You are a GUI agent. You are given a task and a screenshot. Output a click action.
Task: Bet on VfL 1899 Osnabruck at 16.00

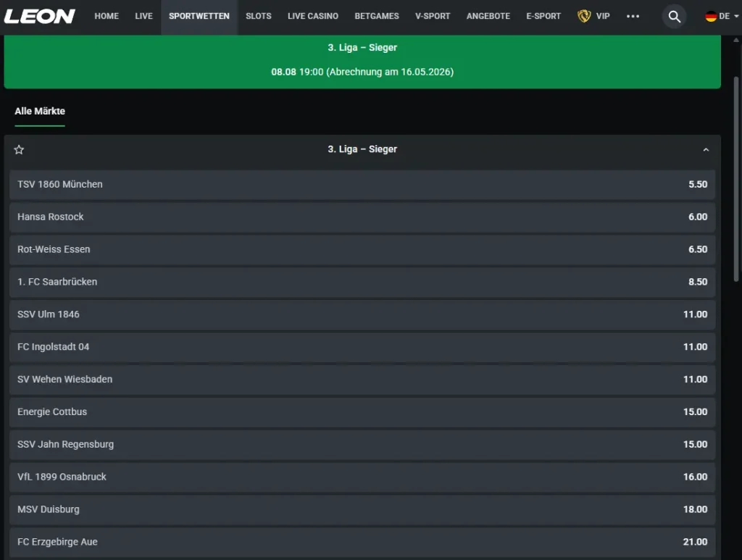[x=362, y=477]
